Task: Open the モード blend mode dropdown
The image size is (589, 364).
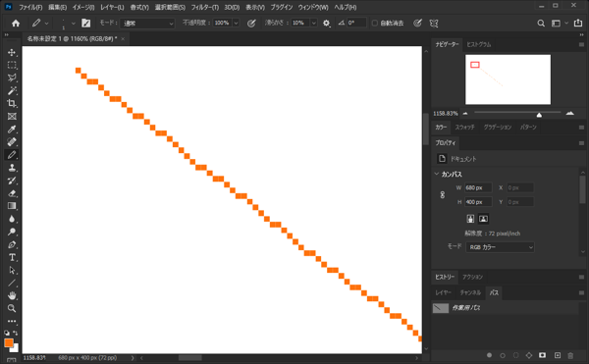Action: (148, 24)
